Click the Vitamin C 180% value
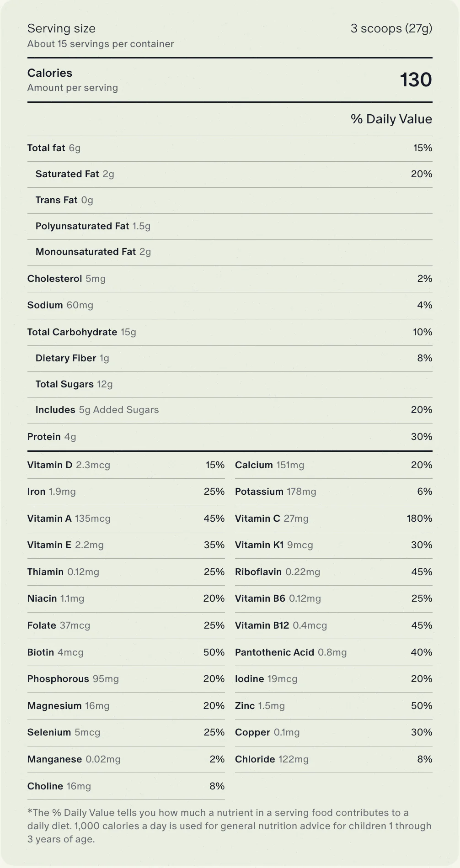Image resolution: width=460 pixels, height=868 pixels. pyautogui.click(x=419, y=519)
